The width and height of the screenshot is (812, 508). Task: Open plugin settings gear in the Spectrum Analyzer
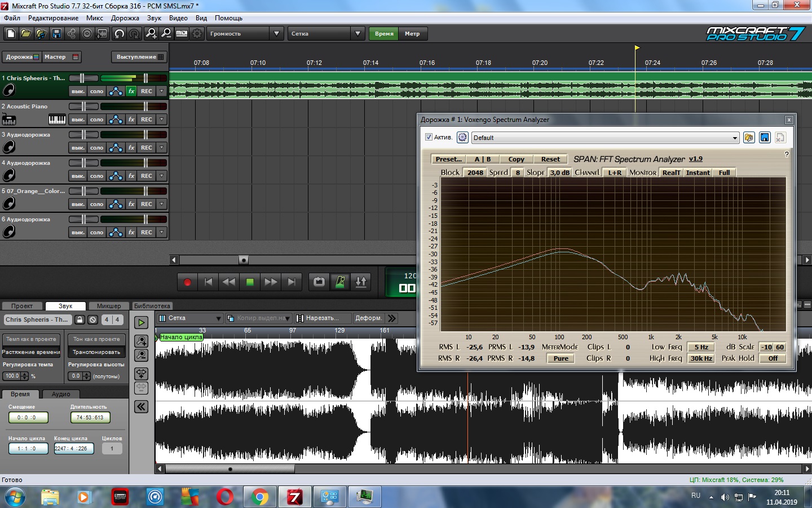[x=462, y=137]
